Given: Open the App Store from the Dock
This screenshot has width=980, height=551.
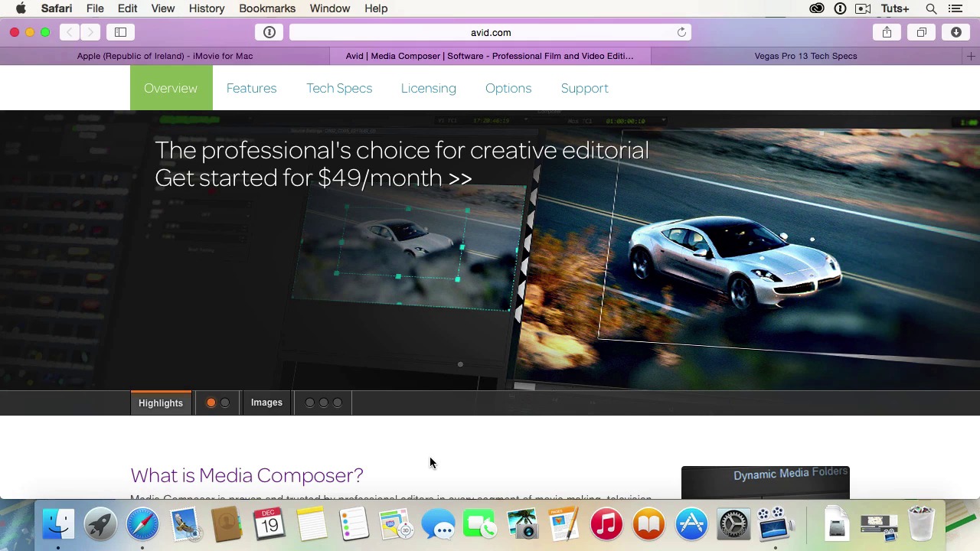Looking at the screenshot, I should click(x=691, y=524).
